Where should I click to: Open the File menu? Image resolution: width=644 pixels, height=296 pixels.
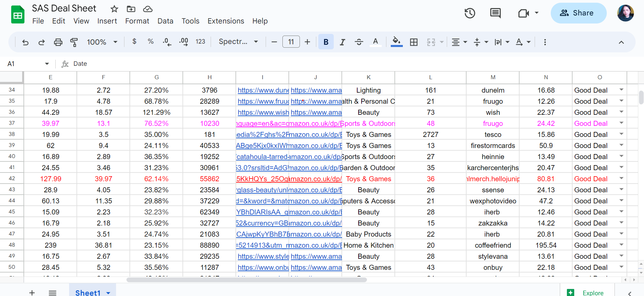coord(38,21)
